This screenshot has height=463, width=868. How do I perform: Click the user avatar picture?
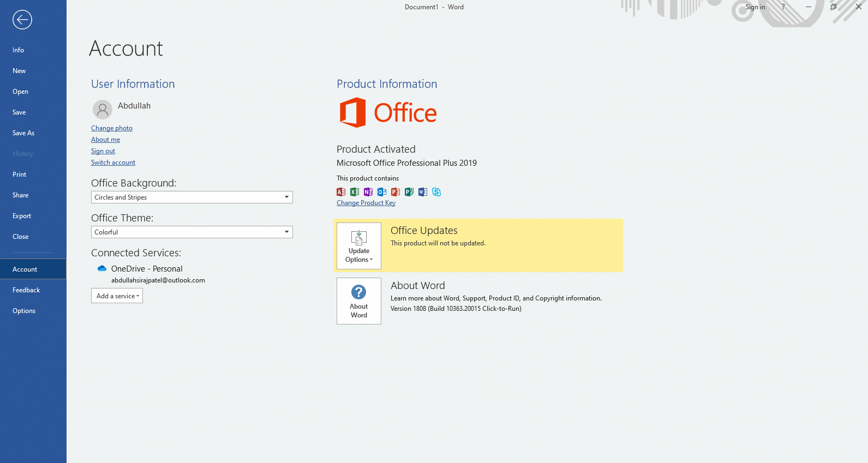pyautogui.click(x=103, y=110)
